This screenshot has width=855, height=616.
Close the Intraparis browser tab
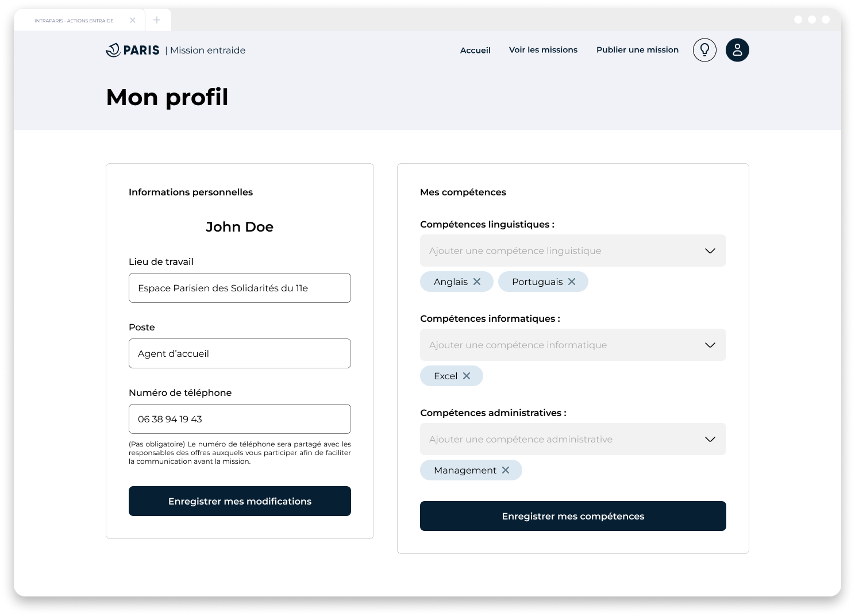coord(133,20)
